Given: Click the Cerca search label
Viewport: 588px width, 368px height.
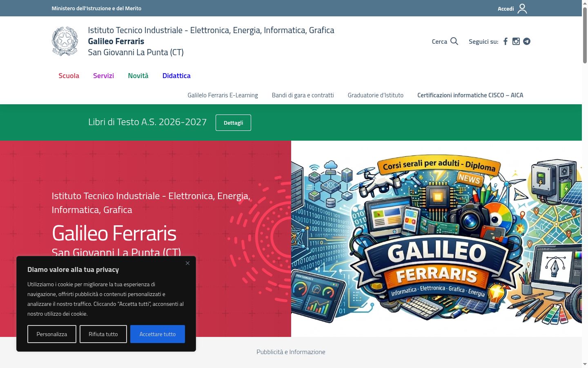Looking at the screenshot, I should pyautogui.click(x=439, y=41).
